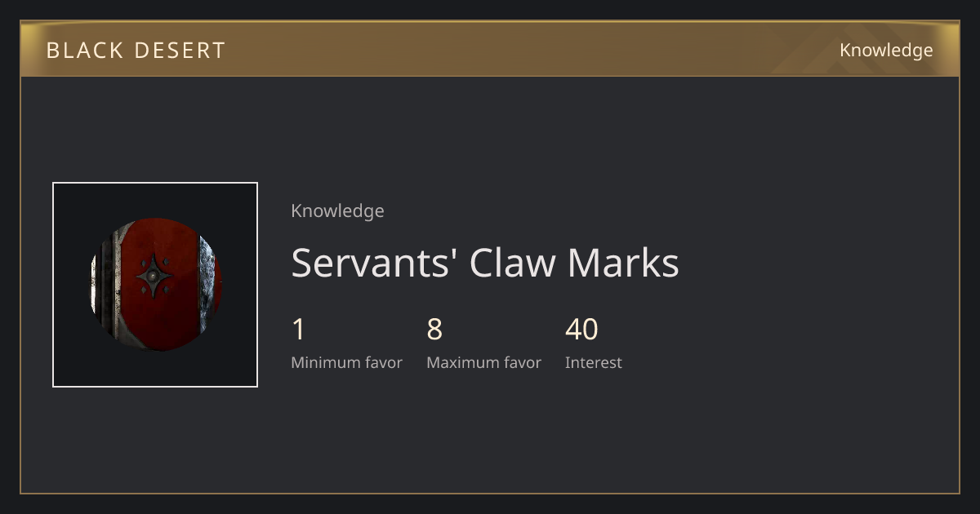Click the Interest label
The width and height of the screenshot is (980, 514).
coord(593,363)
